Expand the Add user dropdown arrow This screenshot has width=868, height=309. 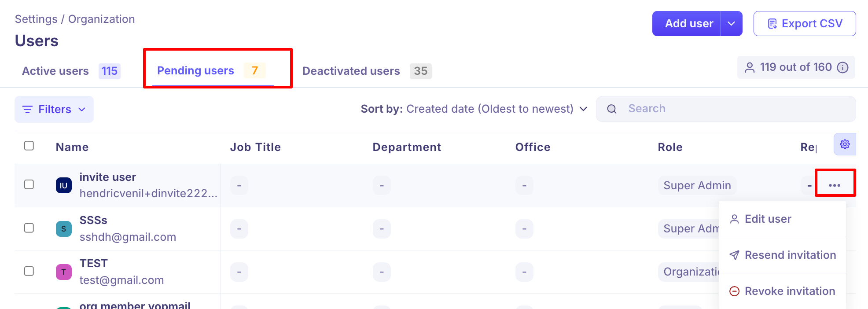(x=731, y=24)
